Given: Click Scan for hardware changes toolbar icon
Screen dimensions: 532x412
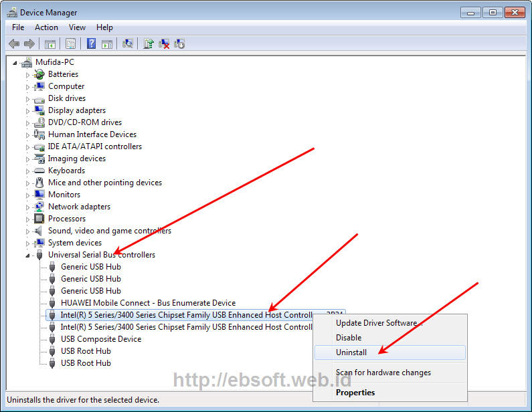Looking at the screenshot, I should pyautogui.click(x=128, y=43).
